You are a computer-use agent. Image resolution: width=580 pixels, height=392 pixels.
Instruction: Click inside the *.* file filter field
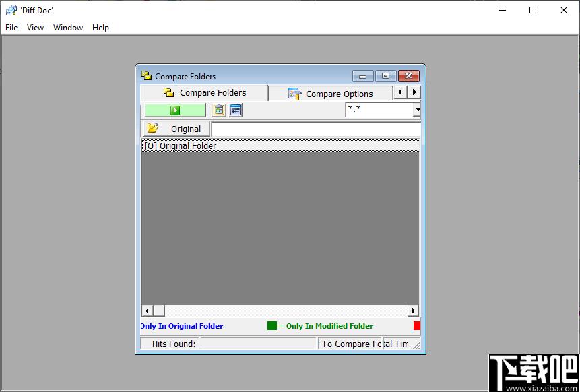coord(379,110)
